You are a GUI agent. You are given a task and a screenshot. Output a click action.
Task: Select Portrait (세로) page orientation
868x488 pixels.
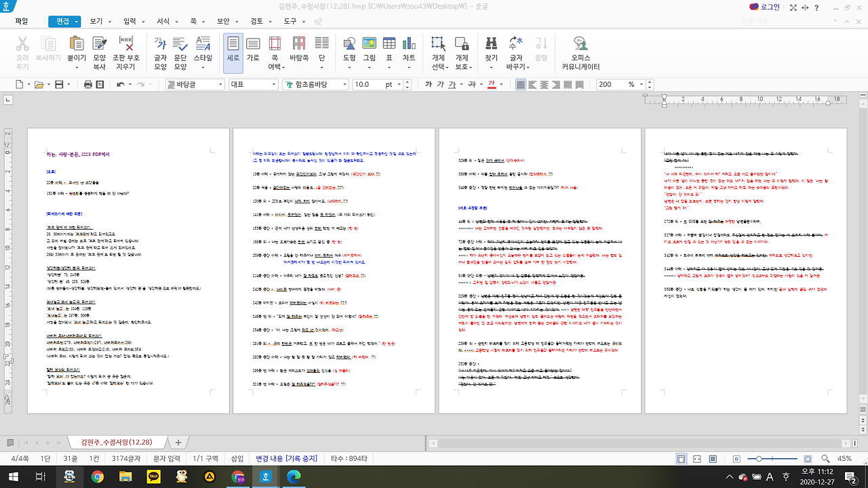click(233, 53)
